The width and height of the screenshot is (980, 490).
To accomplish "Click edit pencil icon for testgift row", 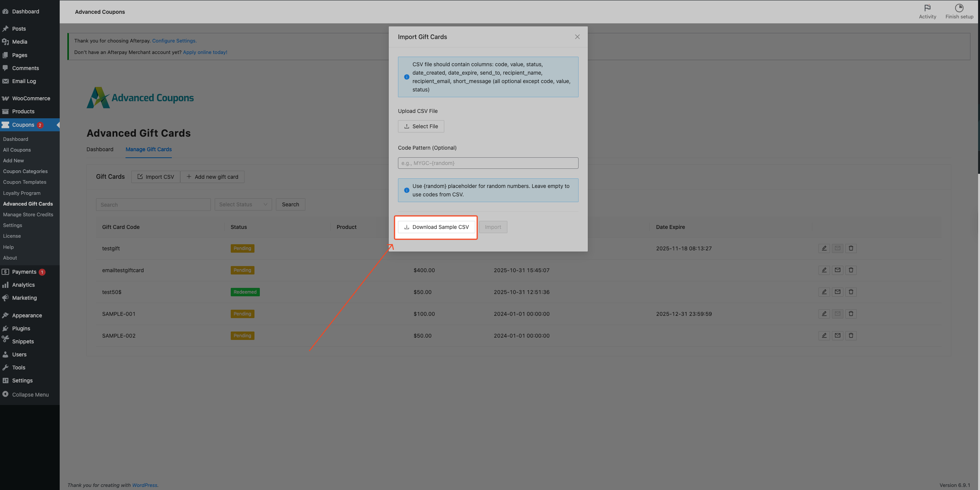I will pos(824,248).
